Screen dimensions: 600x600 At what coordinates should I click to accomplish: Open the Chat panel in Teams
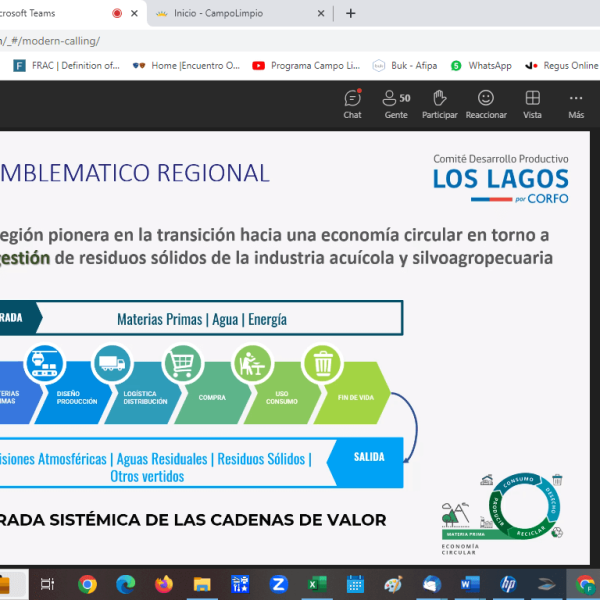352,104
